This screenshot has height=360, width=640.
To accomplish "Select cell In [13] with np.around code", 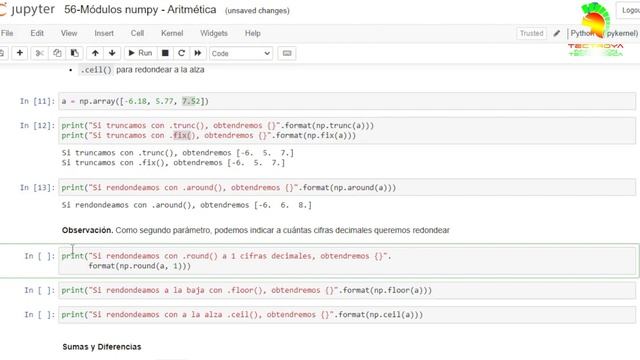I will point(347,188).
